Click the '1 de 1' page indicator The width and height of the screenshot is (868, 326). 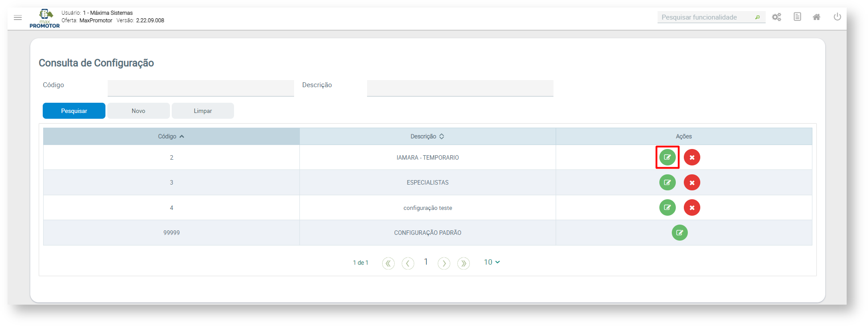click(360, 263)
